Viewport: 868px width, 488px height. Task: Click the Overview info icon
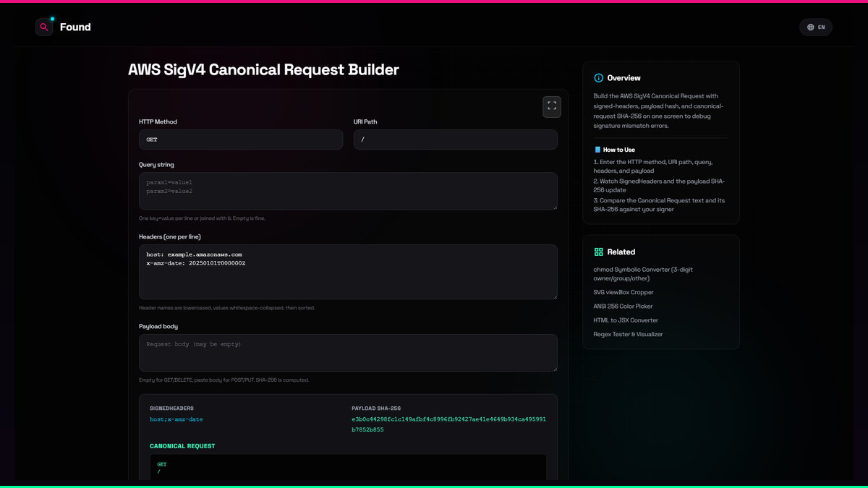pos(598,78)
